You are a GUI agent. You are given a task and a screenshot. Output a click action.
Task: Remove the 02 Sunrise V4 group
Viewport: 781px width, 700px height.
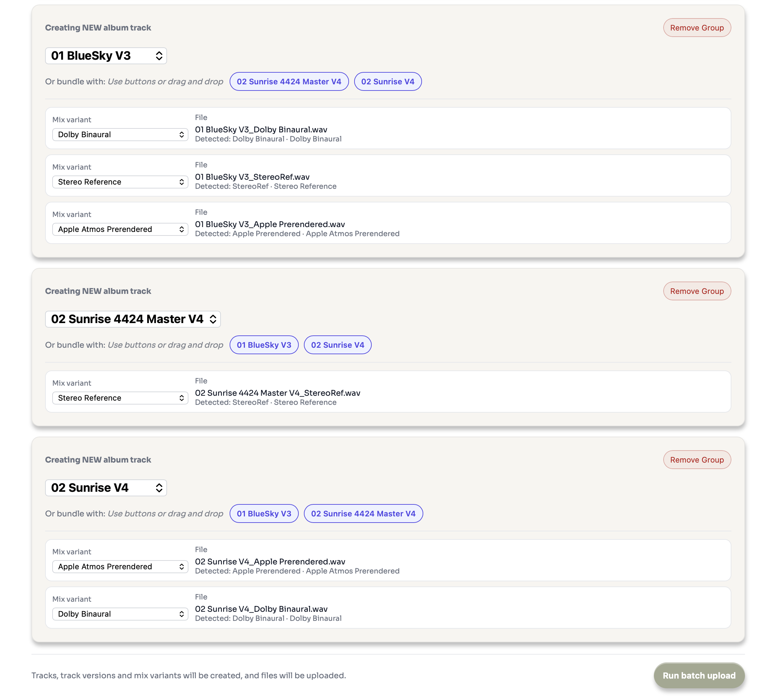click(x=696, y=460)
